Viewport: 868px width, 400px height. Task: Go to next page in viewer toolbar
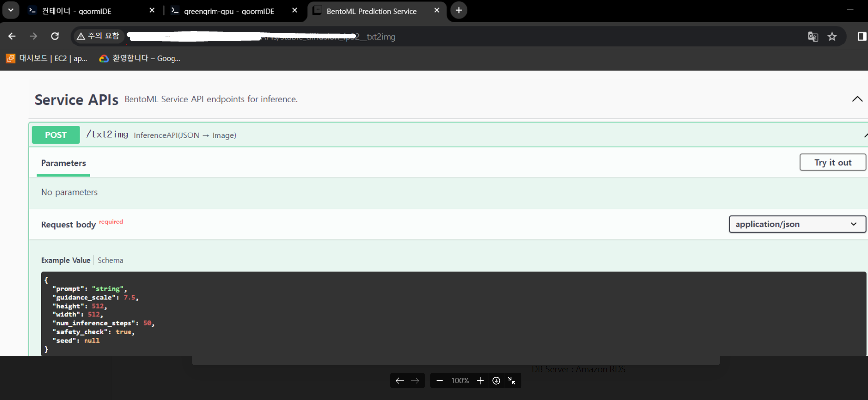pyautogui.click(x=415, y=381)
